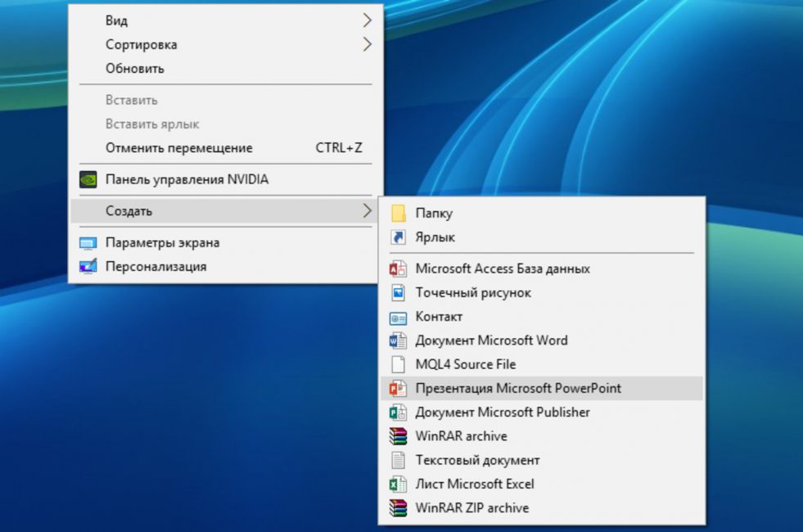The image size is (803, 532).
Task: Click the Excel sheet icon
Action: pos(399,485)
